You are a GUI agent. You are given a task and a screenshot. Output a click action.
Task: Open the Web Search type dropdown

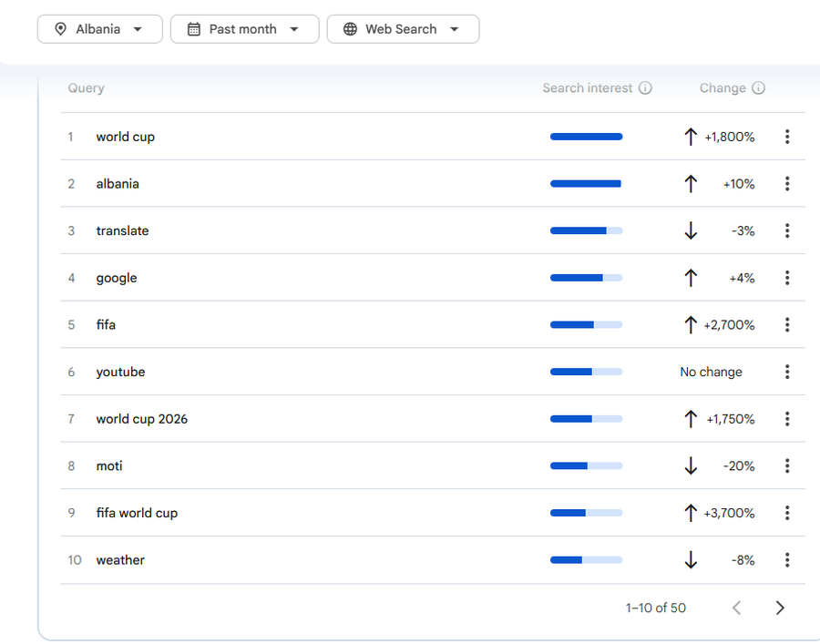(x=404, y=29)
